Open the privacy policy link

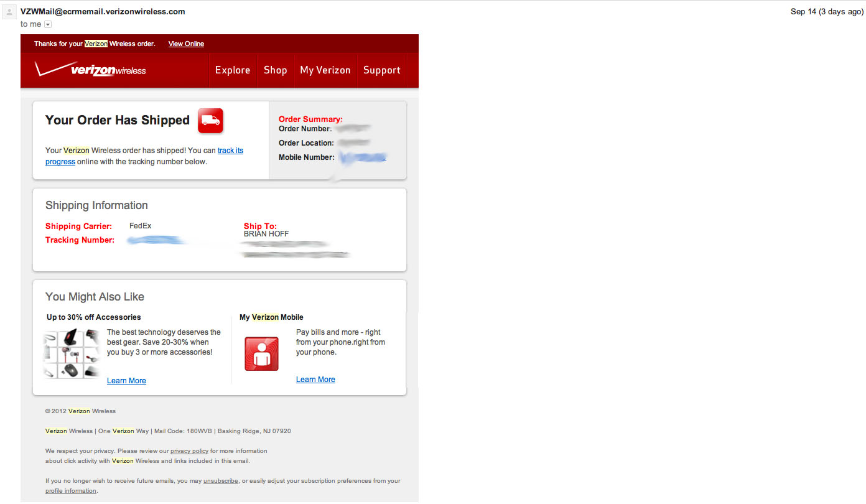pyautogui.click(x=189, y=451)
